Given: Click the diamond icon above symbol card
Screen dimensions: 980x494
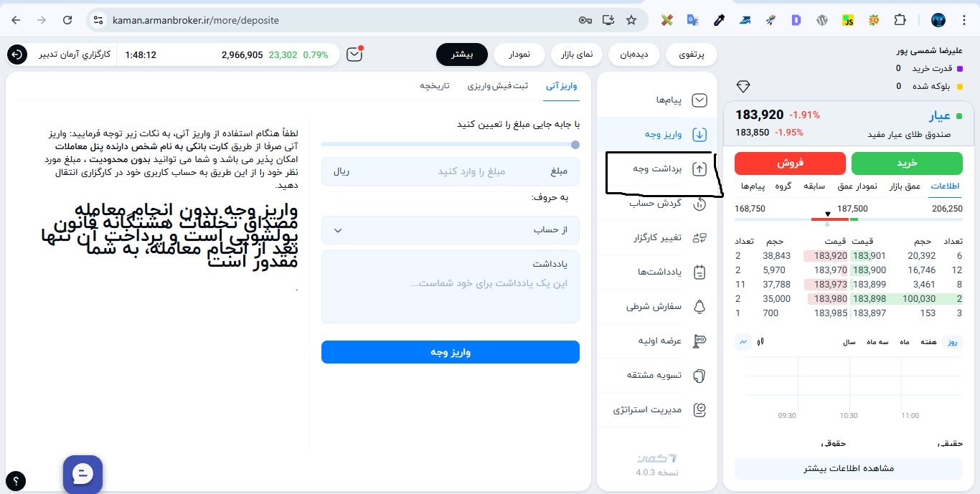Looking at the screenshot, I should (743, 87).
